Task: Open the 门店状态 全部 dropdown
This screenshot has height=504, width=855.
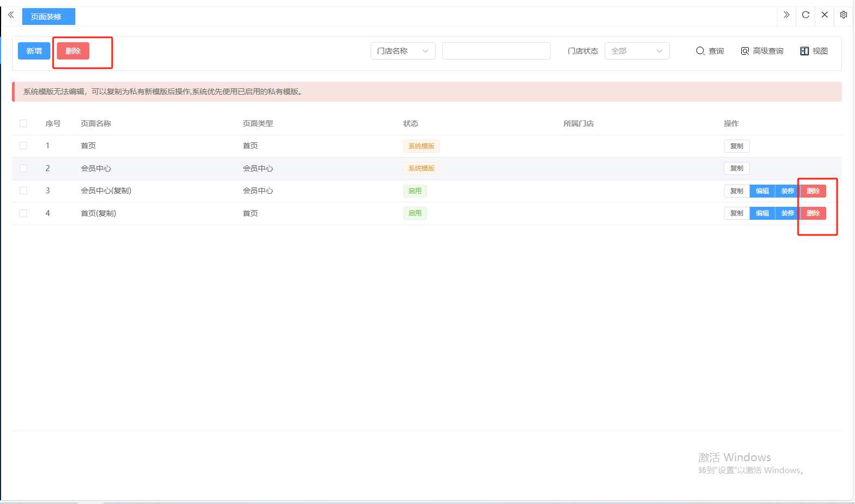Action: point(637,51)
